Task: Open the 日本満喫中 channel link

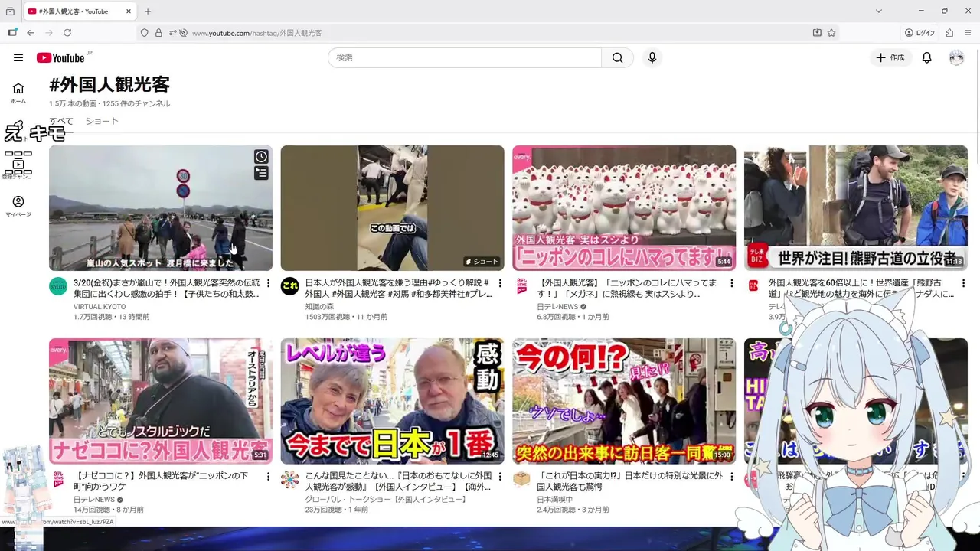Action: [554, 499]
